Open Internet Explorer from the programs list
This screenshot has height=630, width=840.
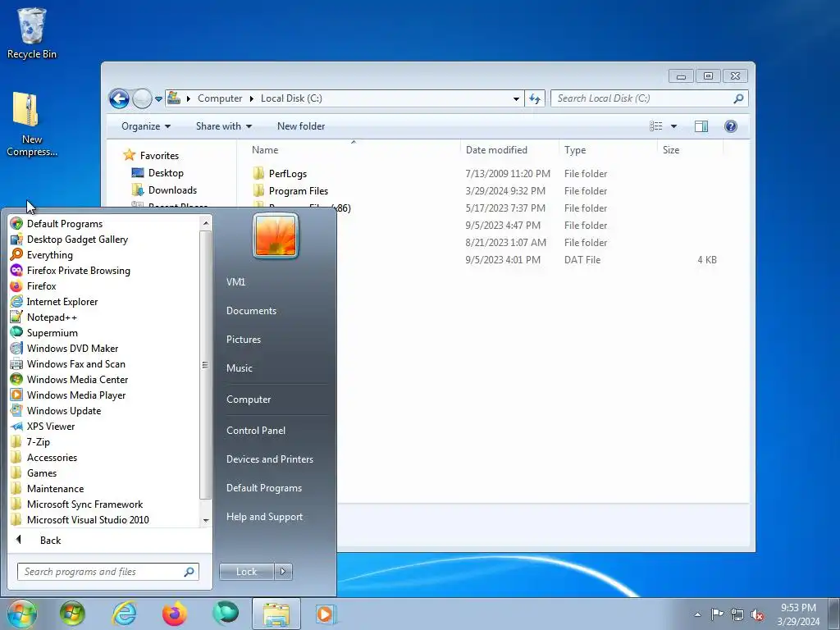tap(62, 301)
